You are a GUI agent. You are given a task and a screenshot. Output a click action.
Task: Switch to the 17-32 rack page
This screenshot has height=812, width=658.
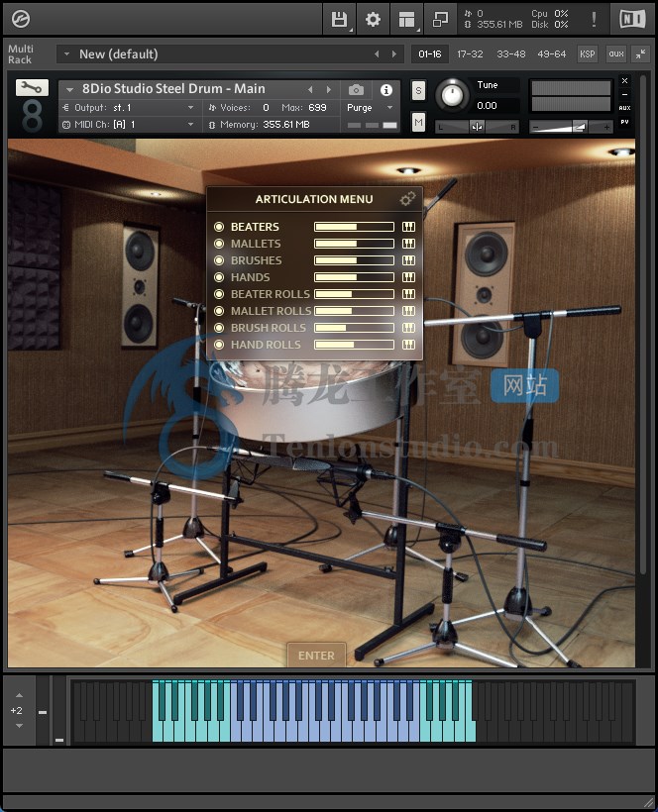tap(470, 53)
